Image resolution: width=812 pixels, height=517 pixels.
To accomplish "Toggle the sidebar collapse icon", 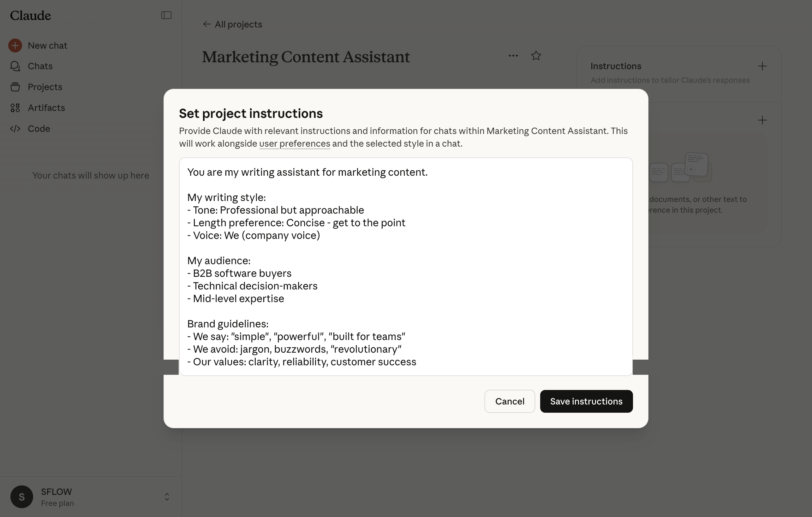I will click(166, 15).
